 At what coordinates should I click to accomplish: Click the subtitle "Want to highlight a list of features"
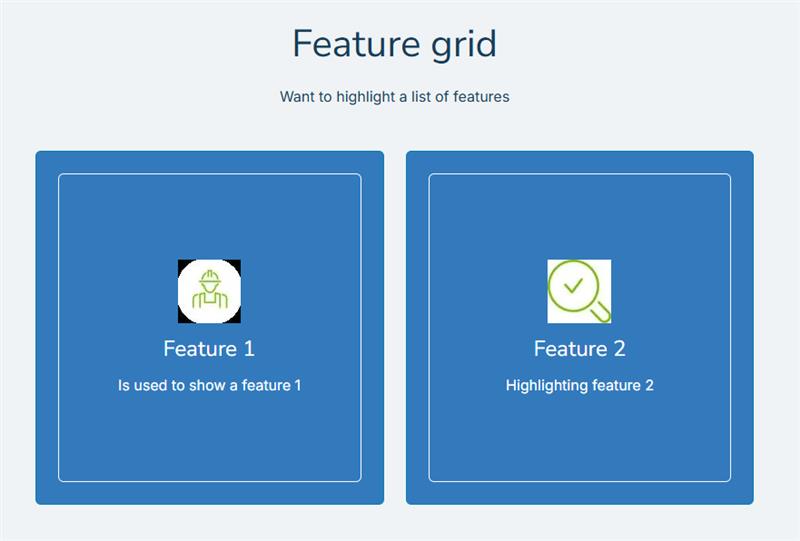tap(394, 96)
